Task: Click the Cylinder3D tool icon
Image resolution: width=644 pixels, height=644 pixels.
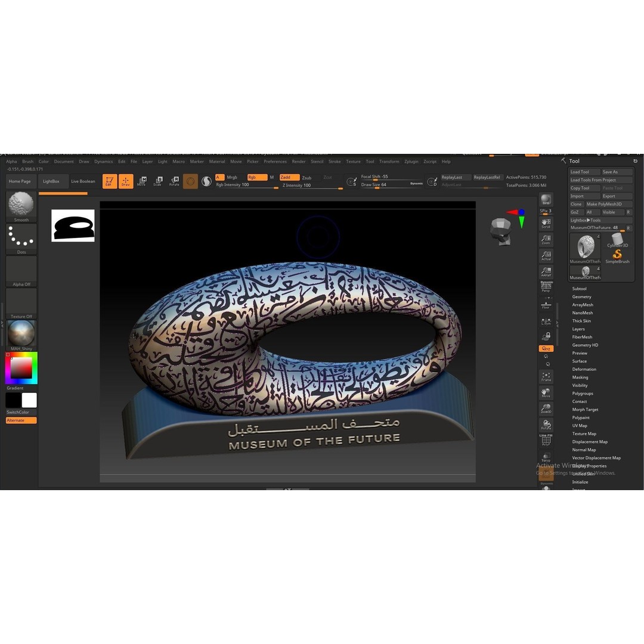Action: 617,240
